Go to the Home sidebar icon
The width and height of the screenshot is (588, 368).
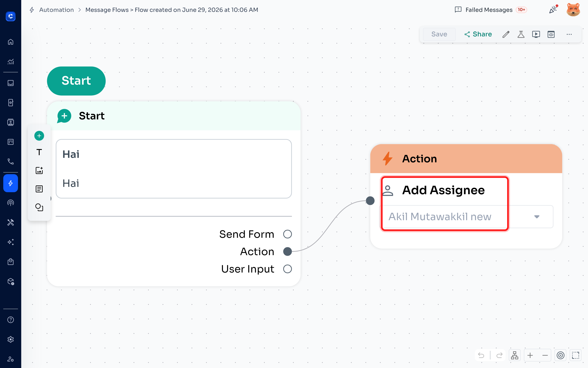tap(10, 42)
